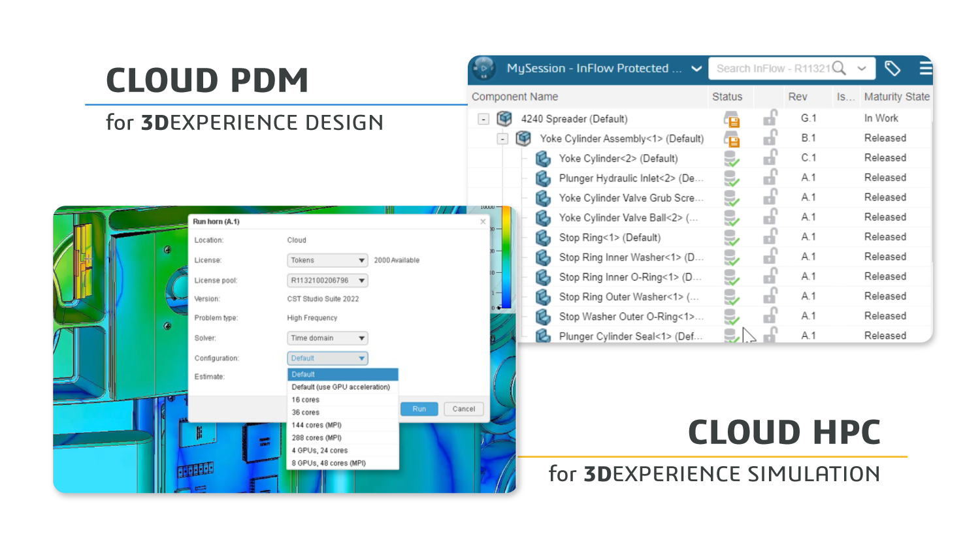Toggle lock for Yoke Cylinder Valve Grub row
The width and height of the screenshot is (980, 553).
point(770,197)
